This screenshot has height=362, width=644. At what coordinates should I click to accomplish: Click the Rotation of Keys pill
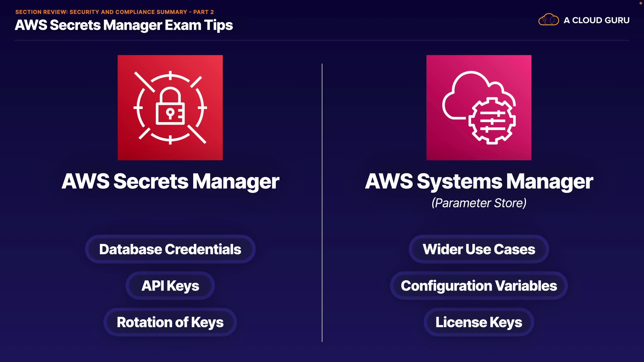click(170, 322)
